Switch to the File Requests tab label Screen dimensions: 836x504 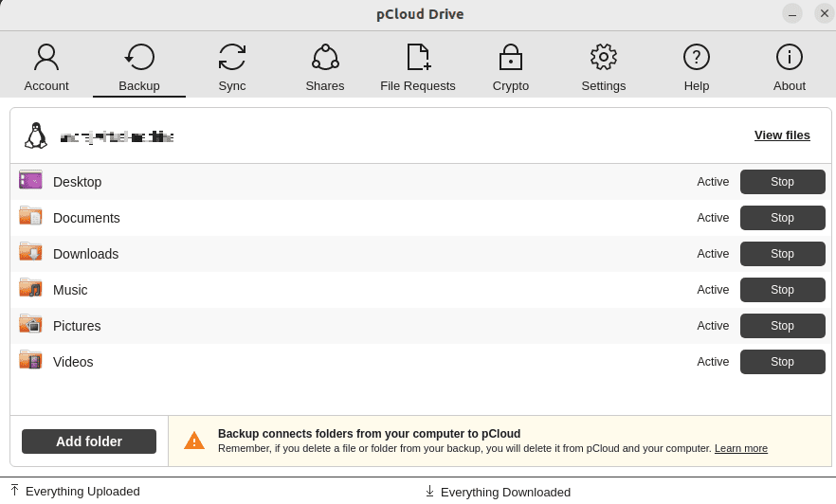click(x=418, y=86)
